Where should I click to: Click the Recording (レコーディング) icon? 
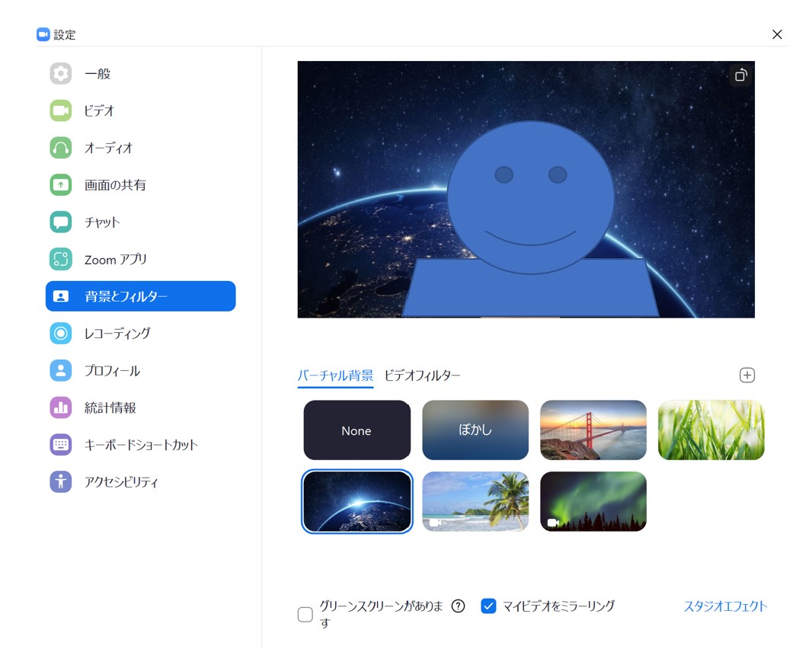point(61,333)
